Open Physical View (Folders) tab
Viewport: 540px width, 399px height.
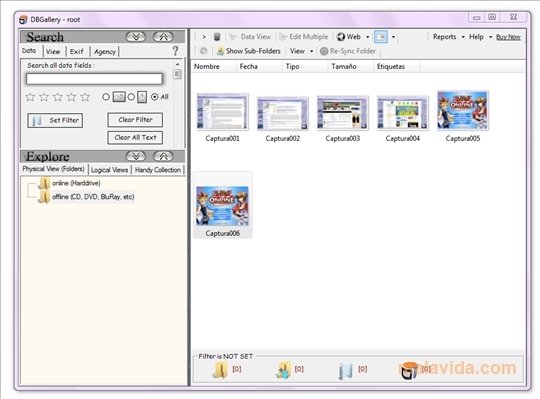click(x=53, y=169)
